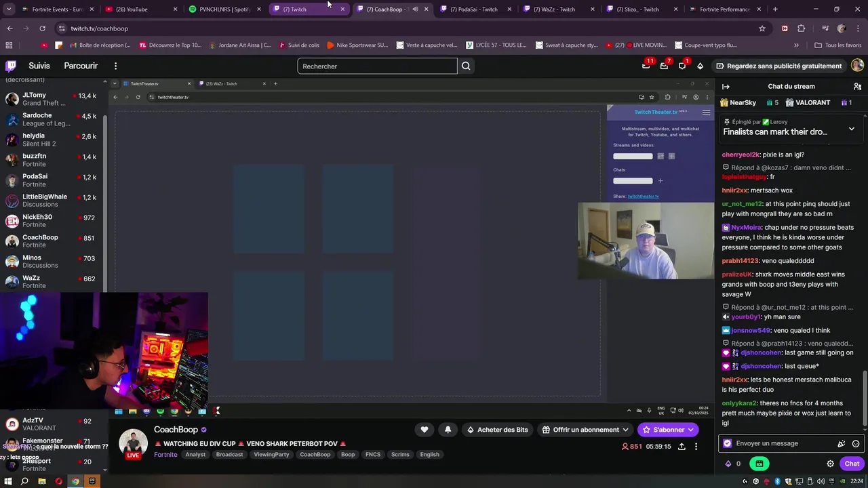Open the S'abonner dropdown button
This screenshot has width=868, height=488.
click(667, 430)
